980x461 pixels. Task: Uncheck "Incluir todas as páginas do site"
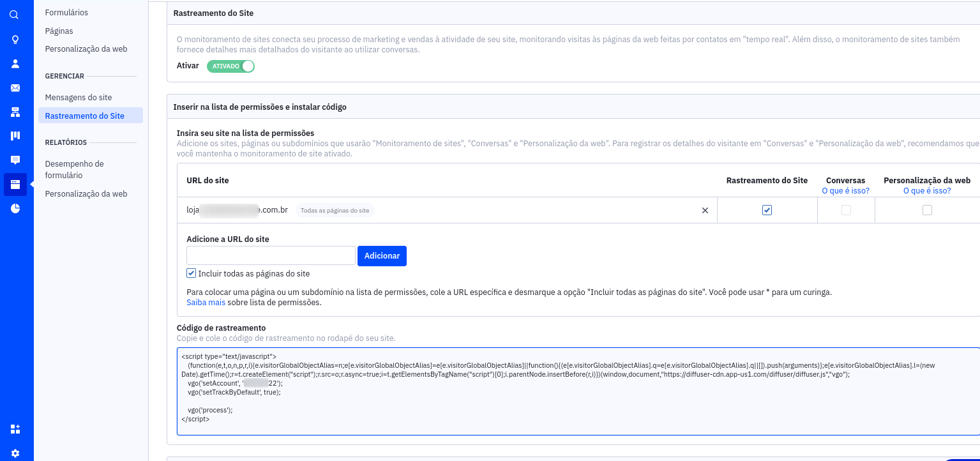pyautogui.click(x=191, y=273)
